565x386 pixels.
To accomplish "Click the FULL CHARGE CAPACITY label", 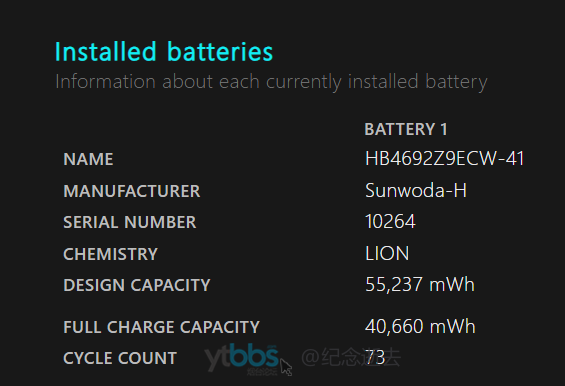I will [161, 327].
